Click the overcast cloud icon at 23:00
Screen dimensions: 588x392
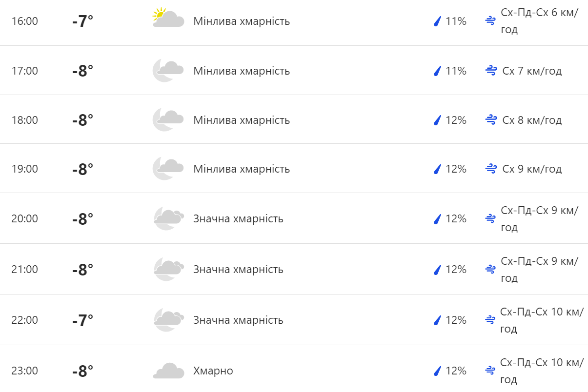[x=168, y=371]
